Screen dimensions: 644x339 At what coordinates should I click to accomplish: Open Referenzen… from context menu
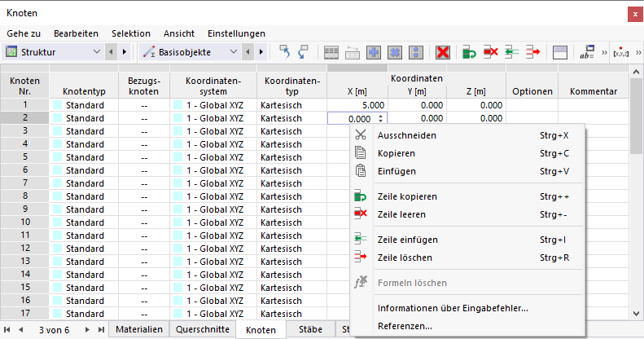(x=468, y=326)
